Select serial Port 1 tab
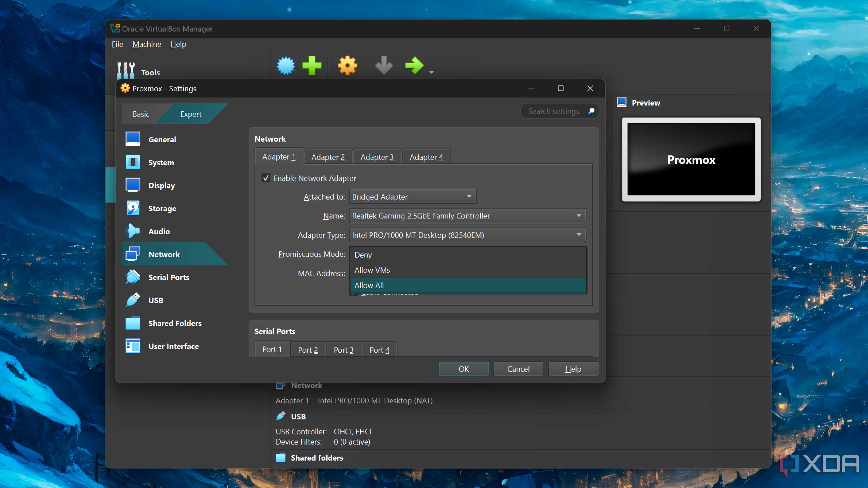Viewport: 868px width, 488px height. pos(272,349)
